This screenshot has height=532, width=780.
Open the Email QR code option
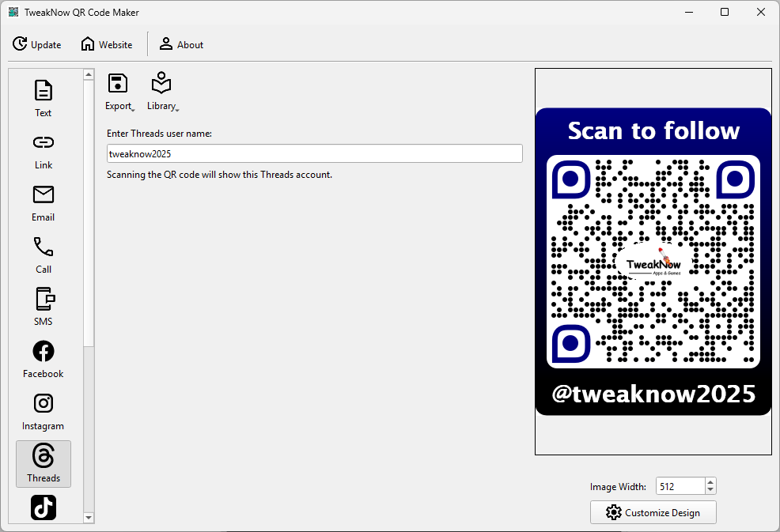(44, 202)
